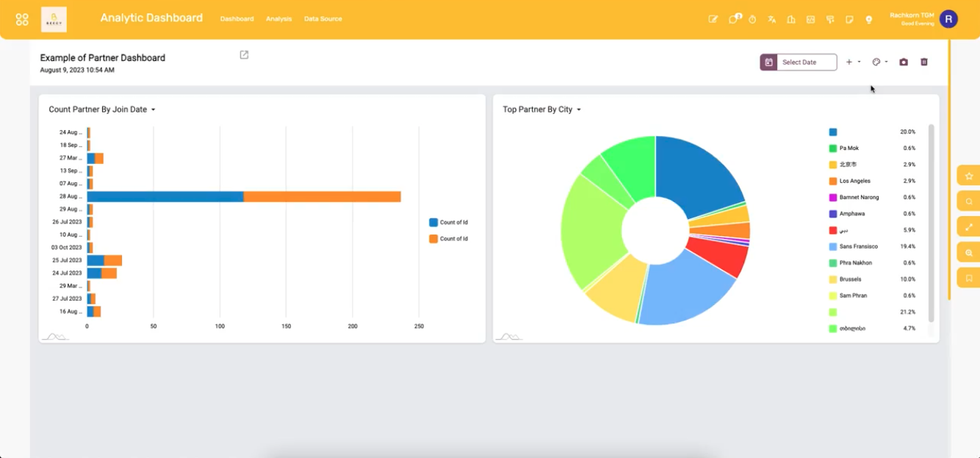Open the translate language icon
The width and height of the screenshot is (980, 458).
click(772, 19)
